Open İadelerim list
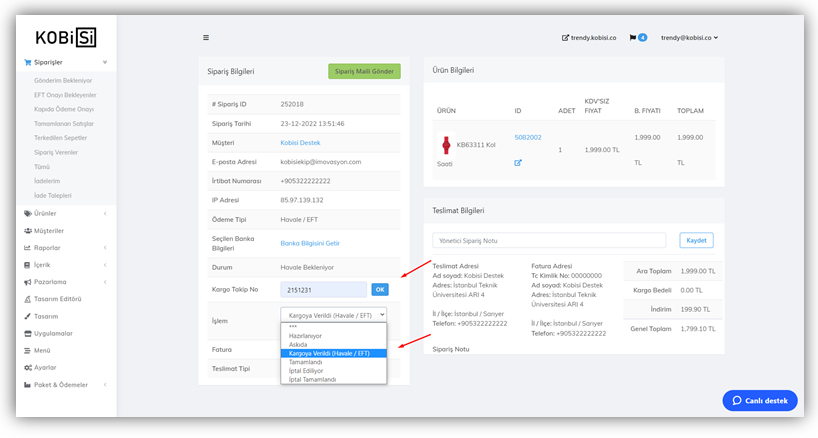This screenshot has height=438, width=818. pyautogui.click(x=47, y=181)
